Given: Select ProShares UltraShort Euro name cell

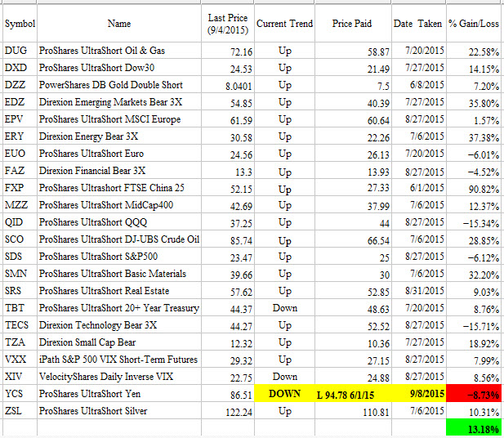Looking at the screenshot, I should tap(119, 154).
